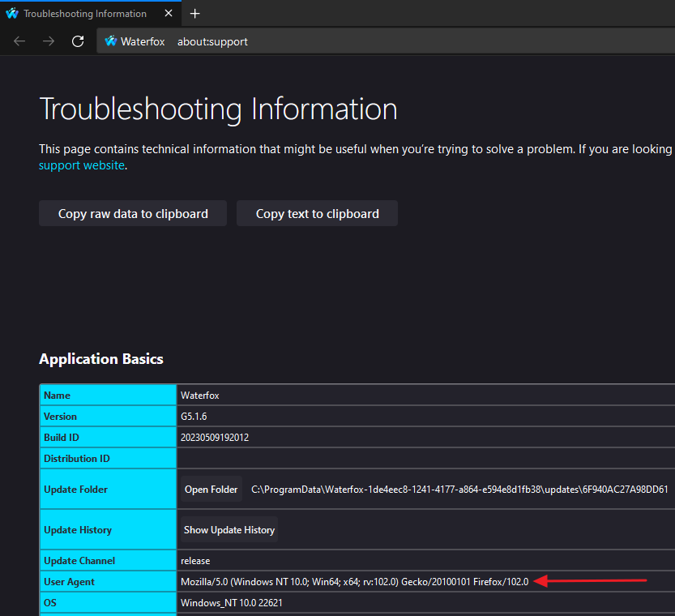Click the Distribution ID row label
Viewport: 675px width, 616px height.
click(77, 459)
